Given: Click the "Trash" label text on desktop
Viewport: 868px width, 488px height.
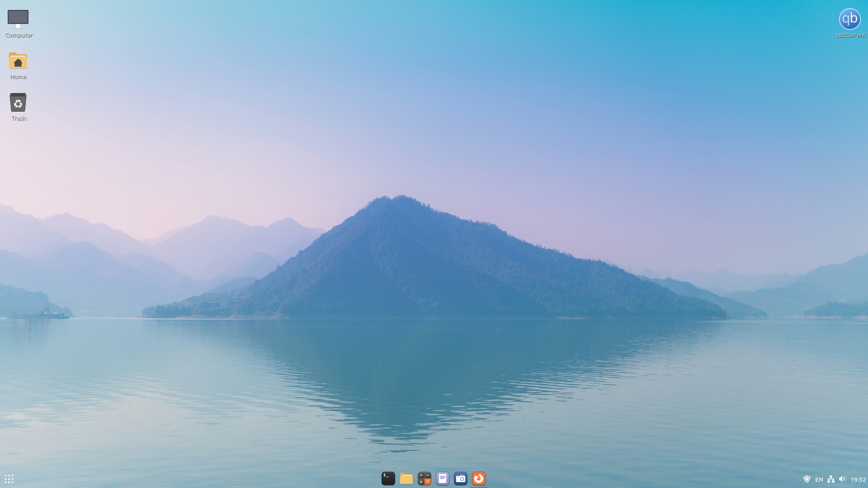Looking at the screenshot, I should coord(19,118).
